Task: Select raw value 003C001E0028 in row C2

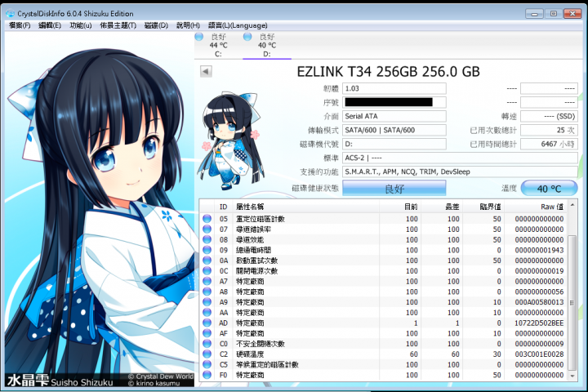Action: [x=539, y=354]
